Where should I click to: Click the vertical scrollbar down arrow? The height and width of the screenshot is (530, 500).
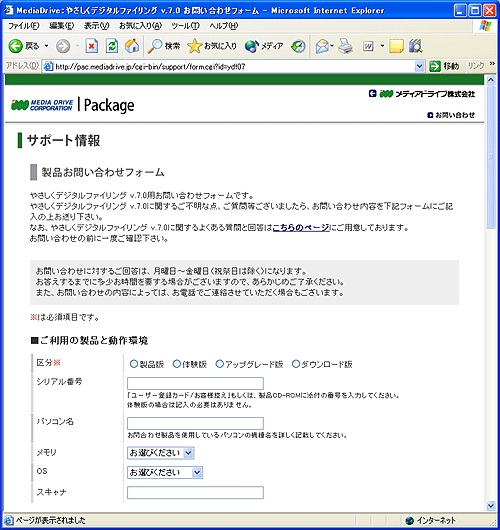[491, 505]
